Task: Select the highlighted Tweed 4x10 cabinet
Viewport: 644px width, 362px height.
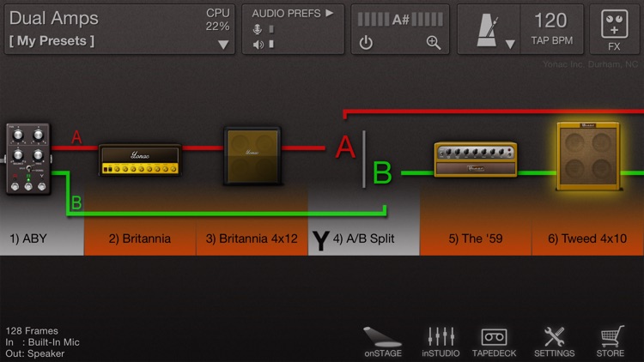Action: (587, 156)
